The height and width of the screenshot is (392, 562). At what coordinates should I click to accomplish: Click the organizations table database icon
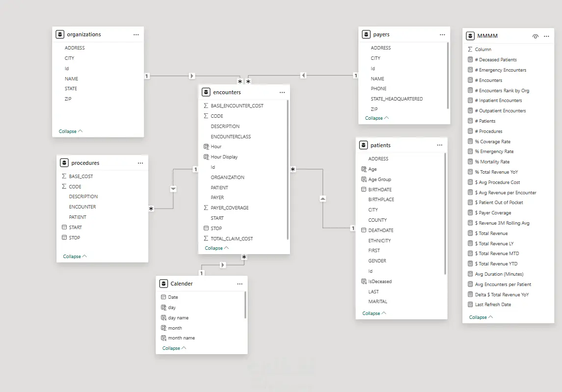coord(60,34)
